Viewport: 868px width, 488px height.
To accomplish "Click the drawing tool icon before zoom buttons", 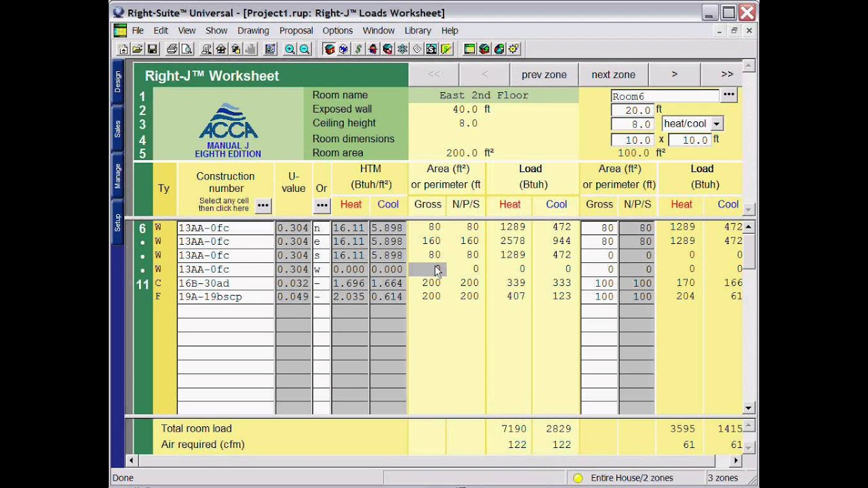I will pos(270,49).
